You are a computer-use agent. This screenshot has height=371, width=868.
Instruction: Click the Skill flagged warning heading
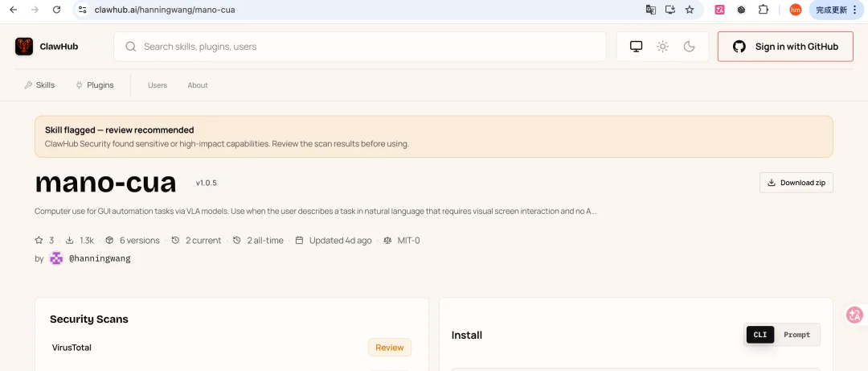pos(120,130)
